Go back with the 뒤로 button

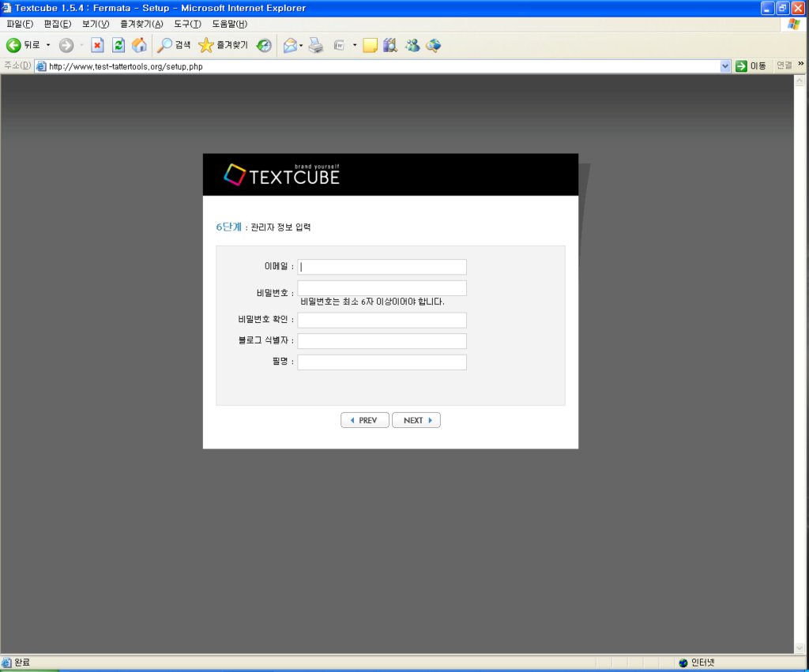23,45
